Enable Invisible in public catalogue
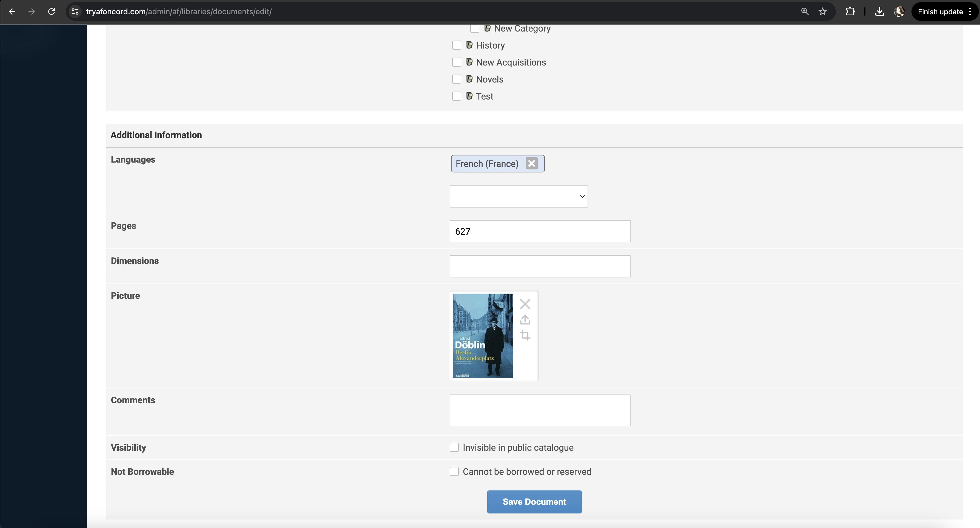Viewport: 980px width, 528px height. point(454,447)
